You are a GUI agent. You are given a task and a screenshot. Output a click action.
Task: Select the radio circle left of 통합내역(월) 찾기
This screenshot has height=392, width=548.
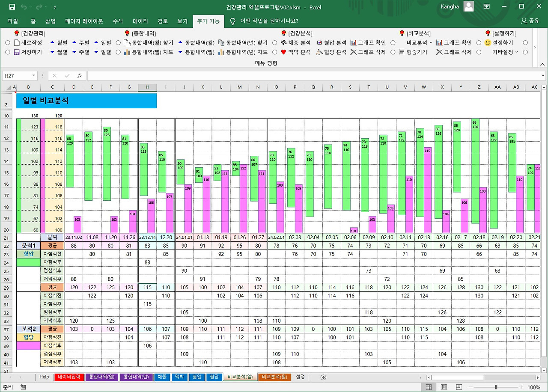(118, 43)
